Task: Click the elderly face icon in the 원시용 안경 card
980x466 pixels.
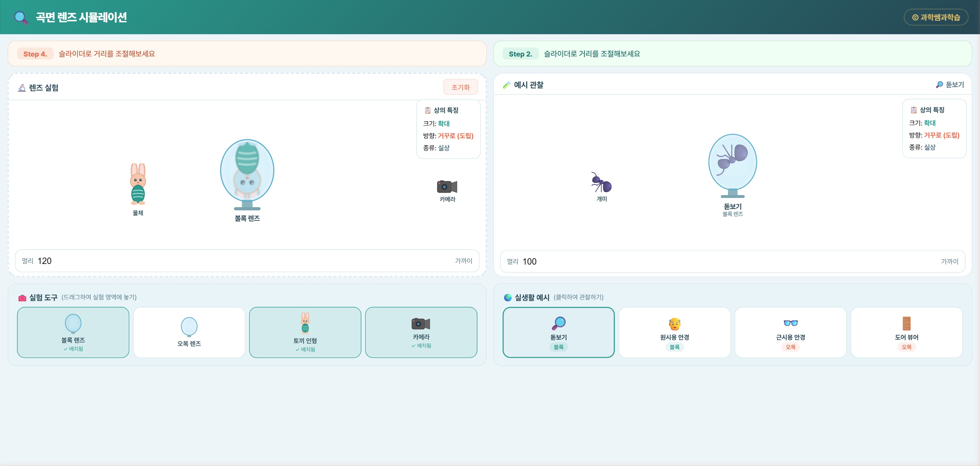Action: pyautogui.click(x=674, y=324)
